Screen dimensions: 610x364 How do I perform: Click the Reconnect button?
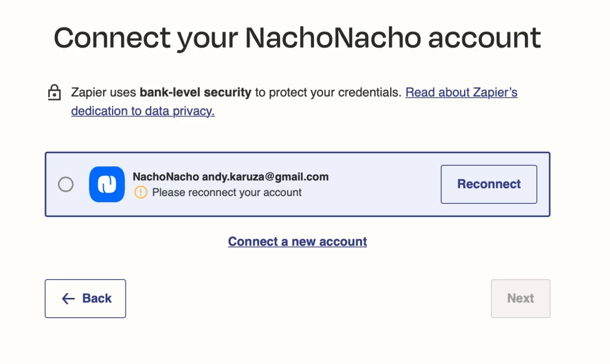pyautogui.click(x=488, y=184)
